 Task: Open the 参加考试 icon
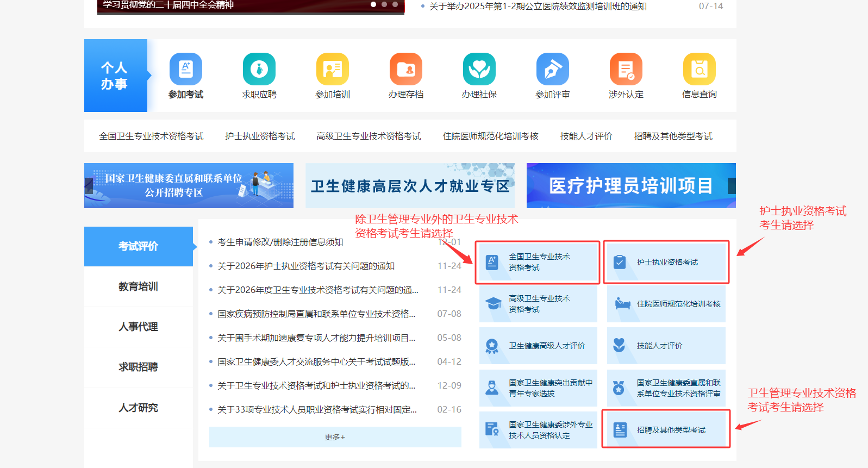186,69
